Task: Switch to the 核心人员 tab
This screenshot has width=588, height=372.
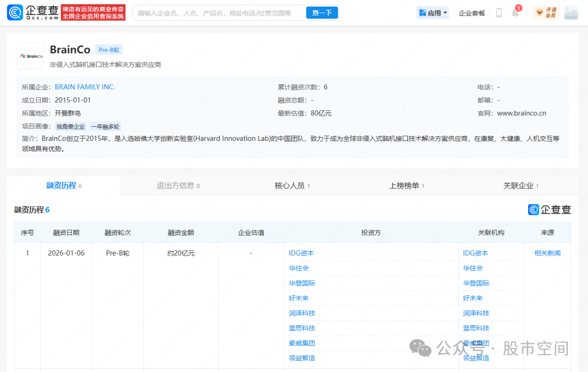Action: point(292,185)
